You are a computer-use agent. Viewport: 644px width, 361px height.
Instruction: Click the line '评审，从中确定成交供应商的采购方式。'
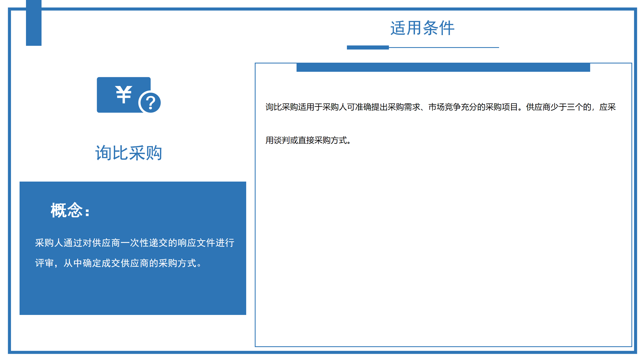point(118,263)
